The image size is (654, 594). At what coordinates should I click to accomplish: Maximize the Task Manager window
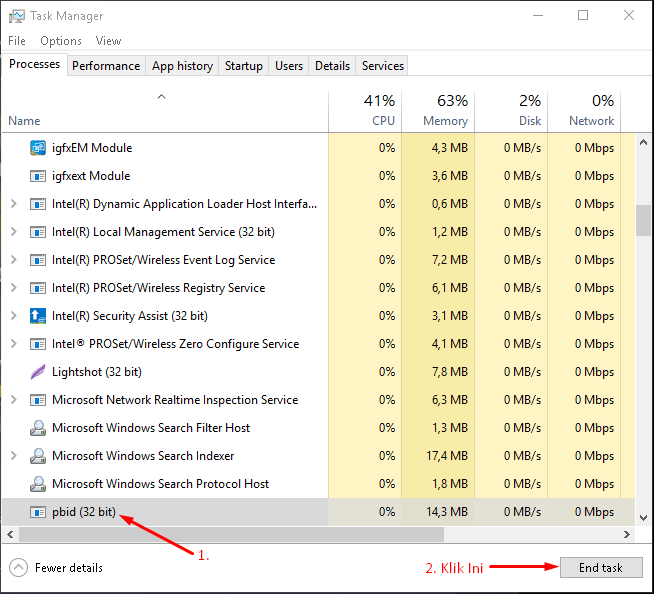point(583,16)
